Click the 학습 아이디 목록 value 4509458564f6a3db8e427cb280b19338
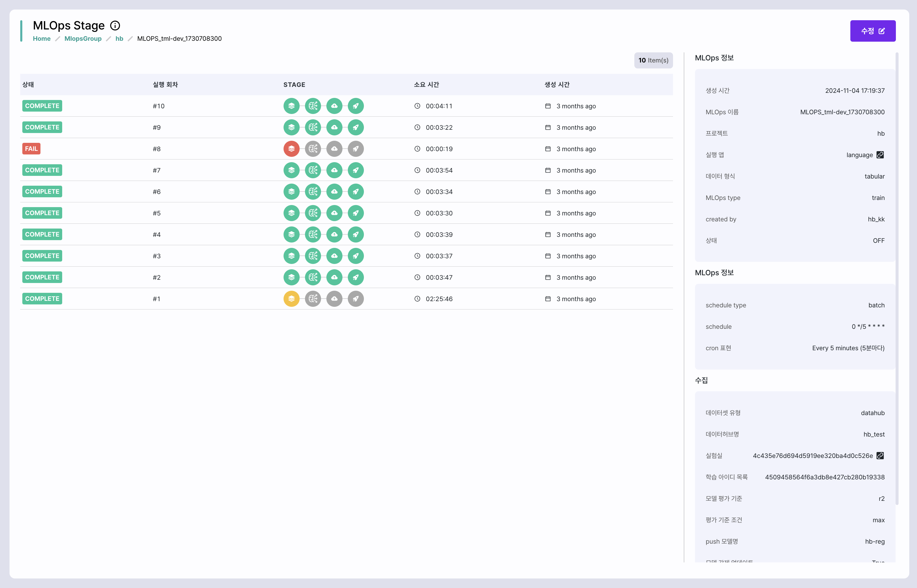 [x=824, y=477]
